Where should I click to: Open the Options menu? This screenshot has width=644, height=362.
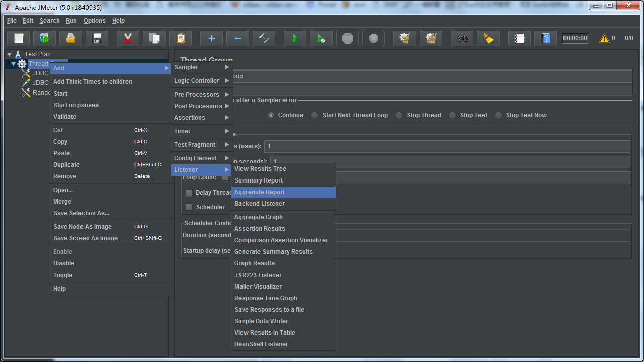[95, 21]
